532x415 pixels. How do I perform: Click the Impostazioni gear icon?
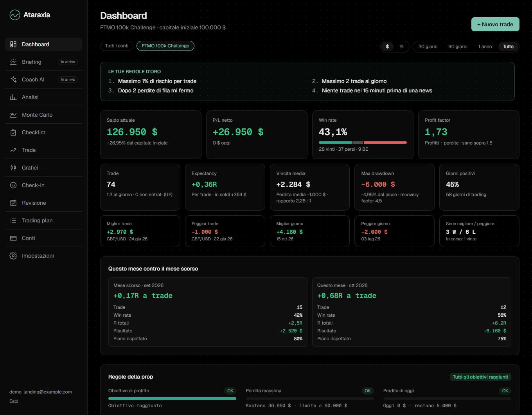[13, 256]
